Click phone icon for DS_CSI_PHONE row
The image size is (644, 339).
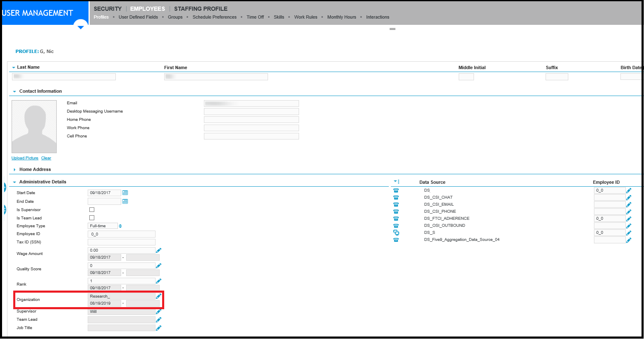click(396, 212)
